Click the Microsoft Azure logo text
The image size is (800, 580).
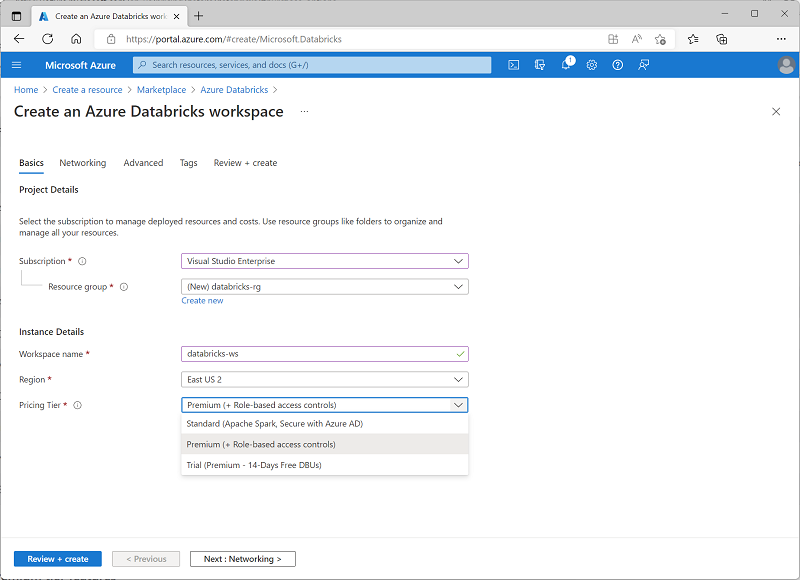(x=80, y=65)
